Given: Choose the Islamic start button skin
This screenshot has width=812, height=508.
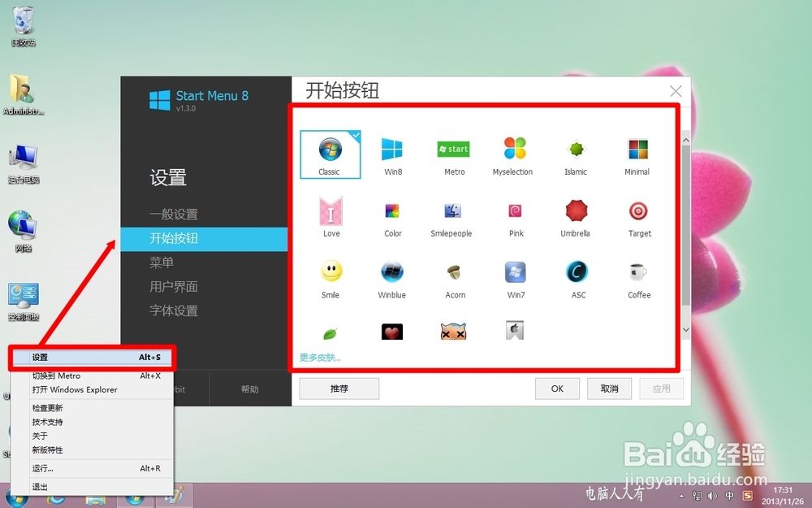Looking at the screenshot, I should click(576, 155).
